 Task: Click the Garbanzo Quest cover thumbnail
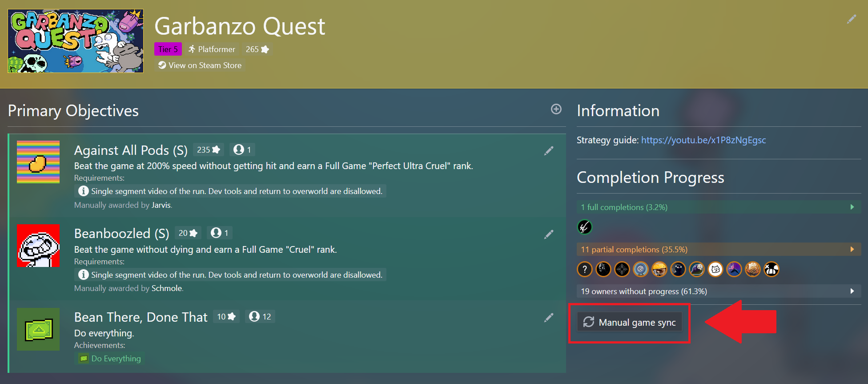coord(76,41)
